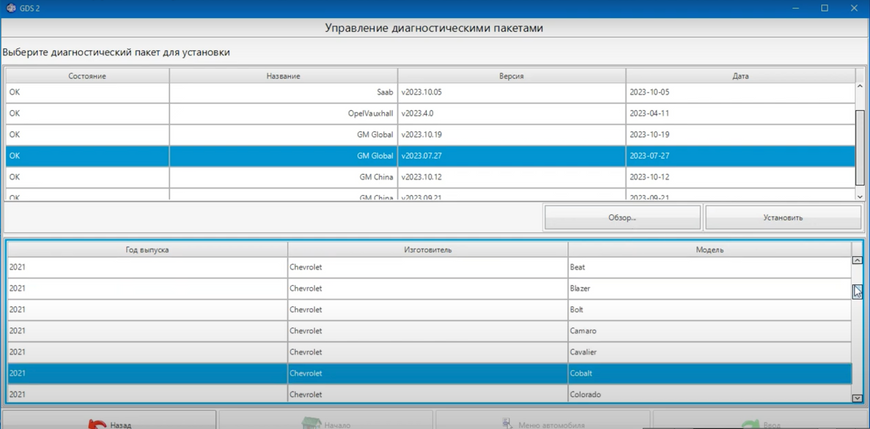870x429 pixels.
Task: Click the GDS 2 application icon in title bar
Action: point(11,8)
